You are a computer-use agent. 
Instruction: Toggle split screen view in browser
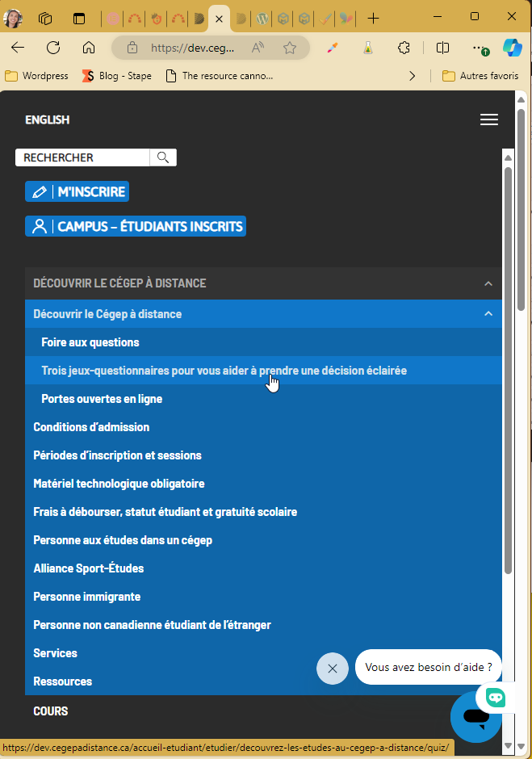coord(442,48)
